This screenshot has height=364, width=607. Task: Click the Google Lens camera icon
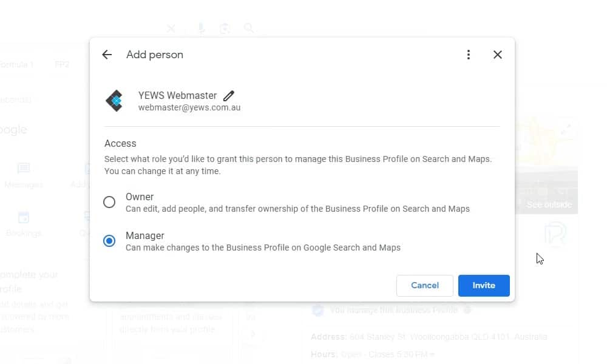point(225,29)
